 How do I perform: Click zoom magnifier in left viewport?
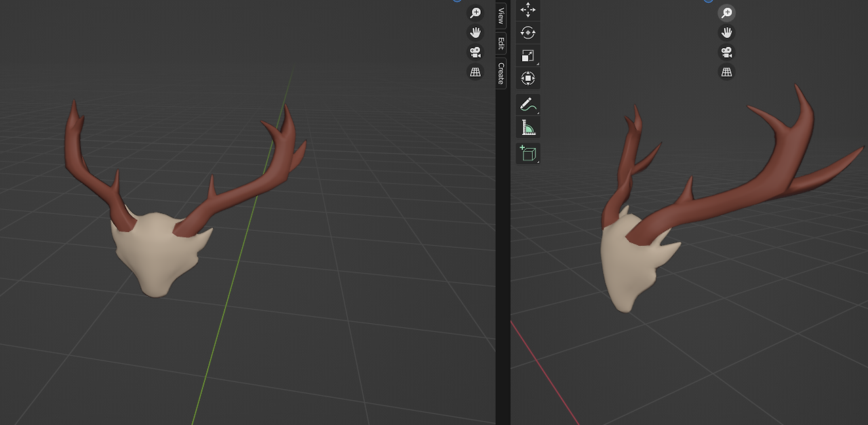tap(475, 13)
